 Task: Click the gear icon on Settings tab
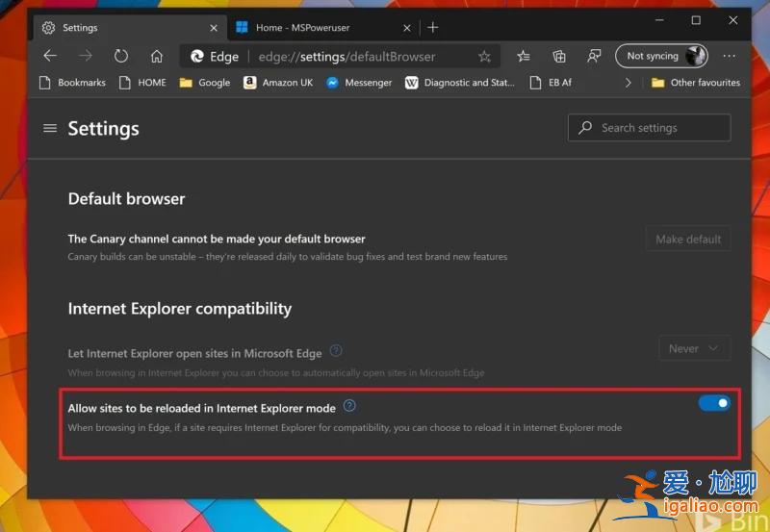pyautogui.click(x=48, y=28)
